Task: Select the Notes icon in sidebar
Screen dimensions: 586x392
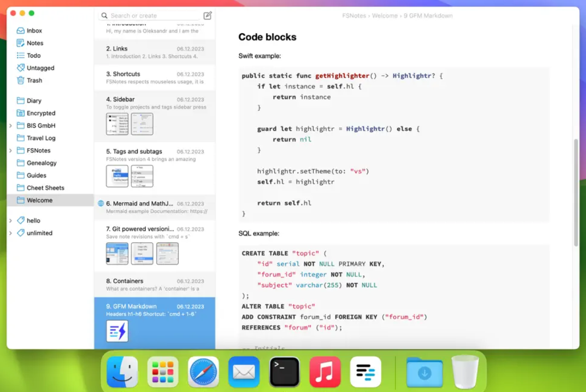Action: coord(20,43)
